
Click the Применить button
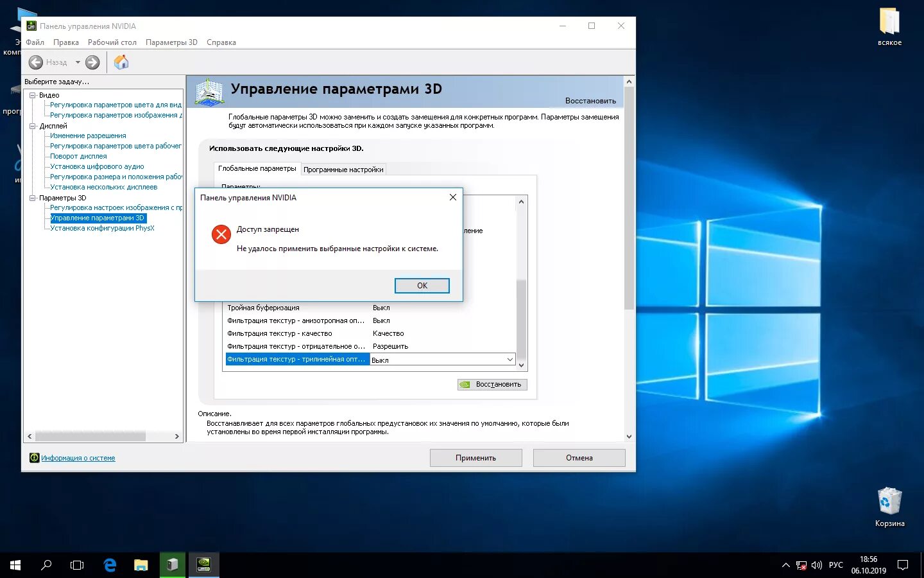(x=475, y=458)
